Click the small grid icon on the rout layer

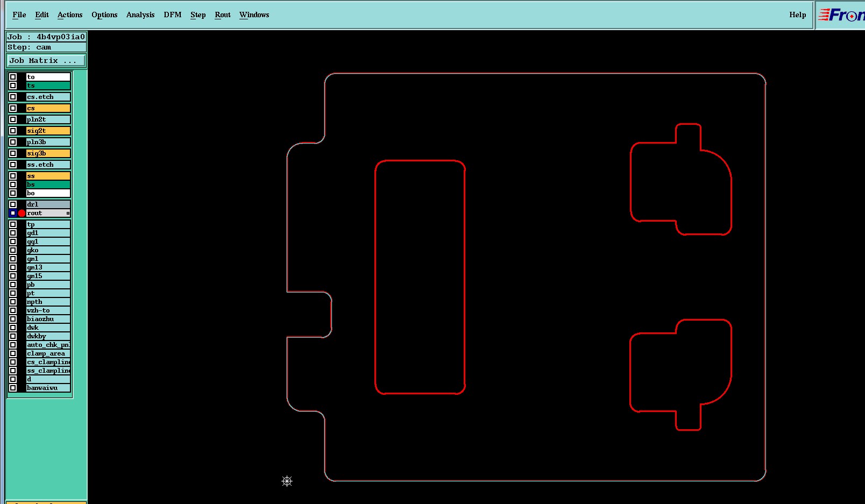point(68,214)
